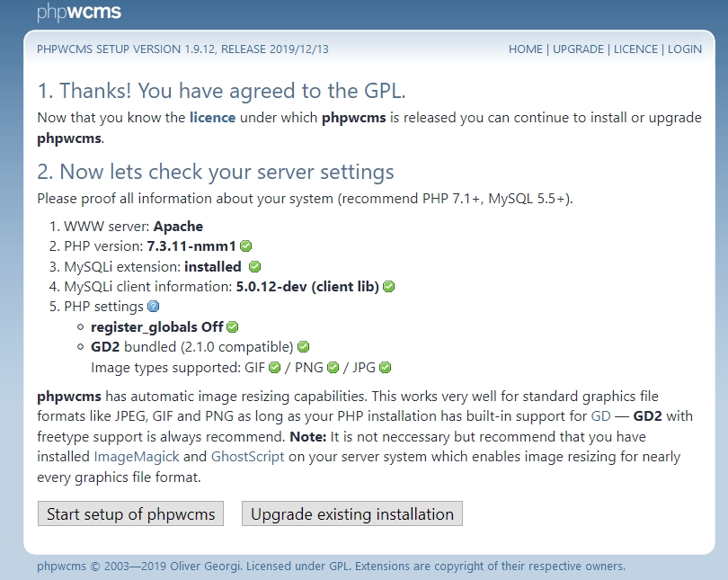Click the green check after GD2 bundled
Image resolution: width=728 pixels, height=580 pixels.
(303, 347)
